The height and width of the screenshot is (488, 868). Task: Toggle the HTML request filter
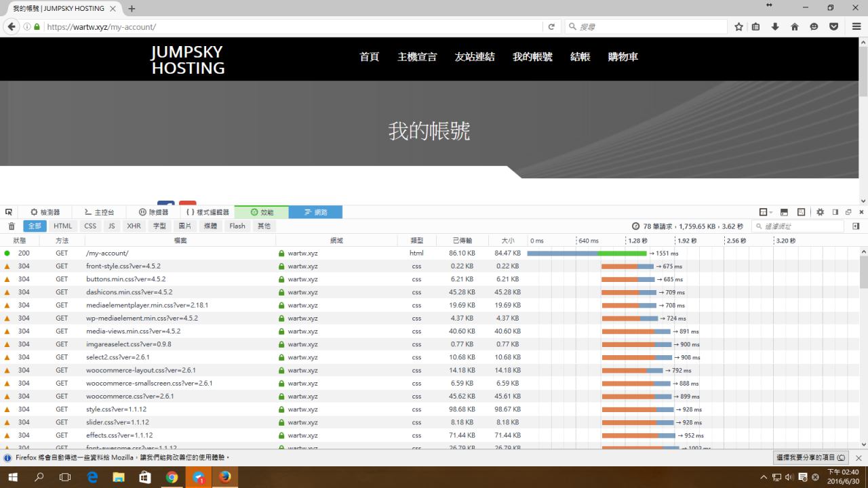pos(62,226)
